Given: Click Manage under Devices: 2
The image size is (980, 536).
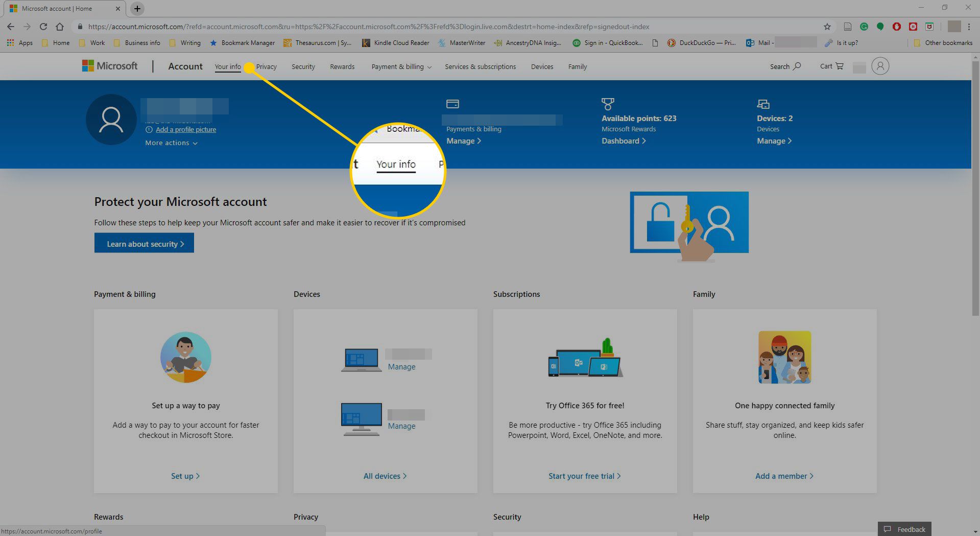Looking at the screenshot, I should [x=774, y=141].
